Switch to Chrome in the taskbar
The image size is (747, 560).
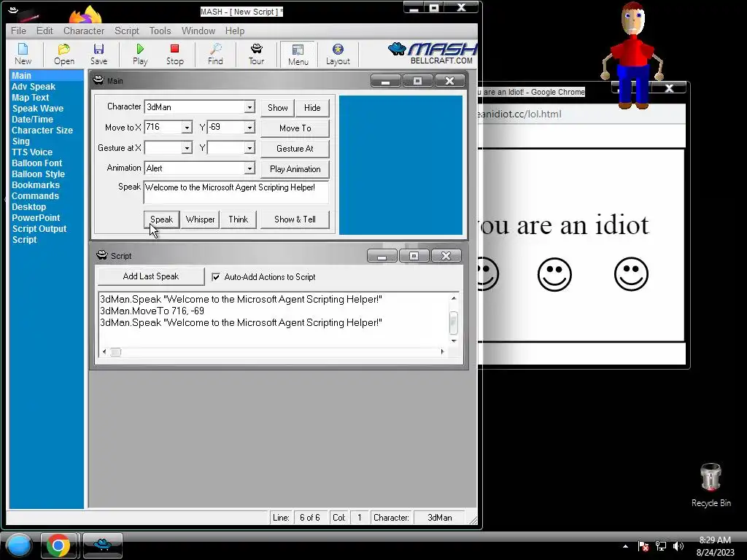[x=58, y=545]
